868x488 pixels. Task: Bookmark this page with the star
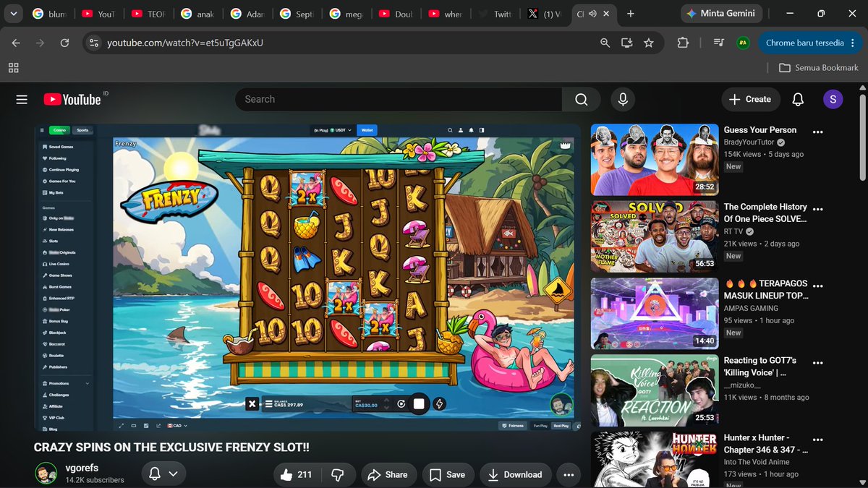pyautogui.click(x=649, y=43)
